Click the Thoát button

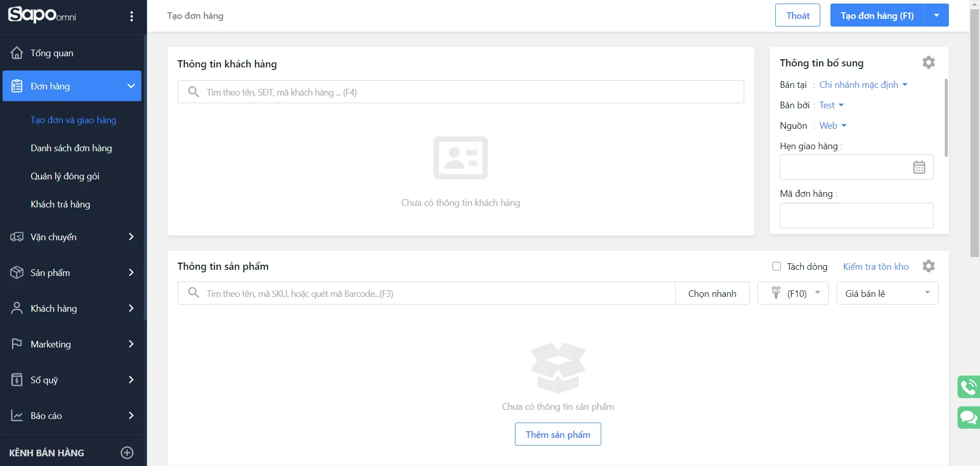(x=798, y=15)
